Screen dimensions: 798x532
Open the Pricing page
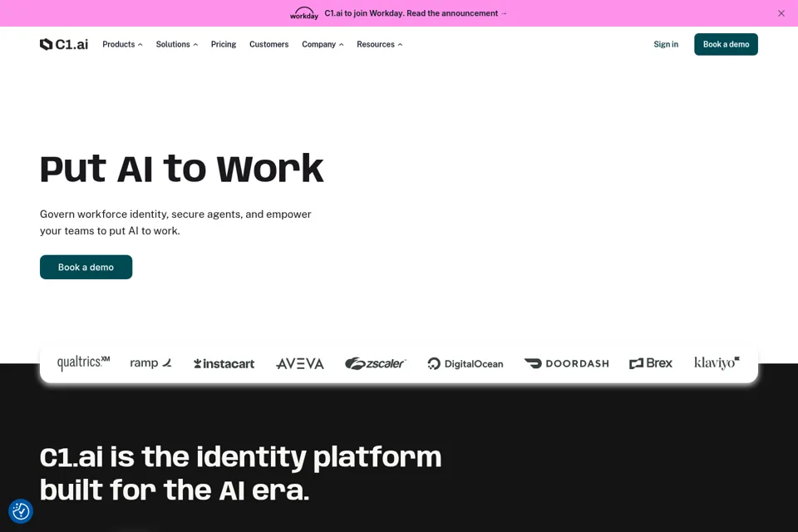pos(224,44)
